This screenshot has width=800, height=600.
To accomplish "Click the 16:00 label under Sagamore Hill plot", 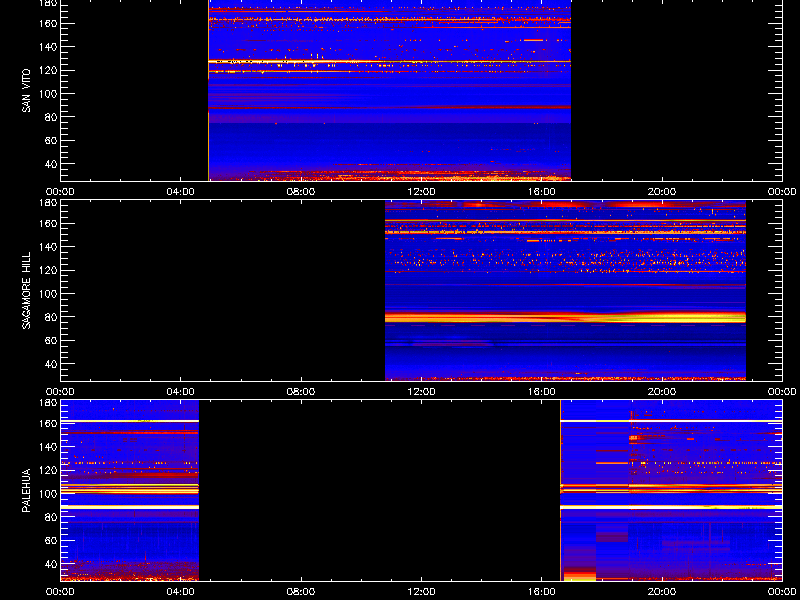I will coord(542,392).
